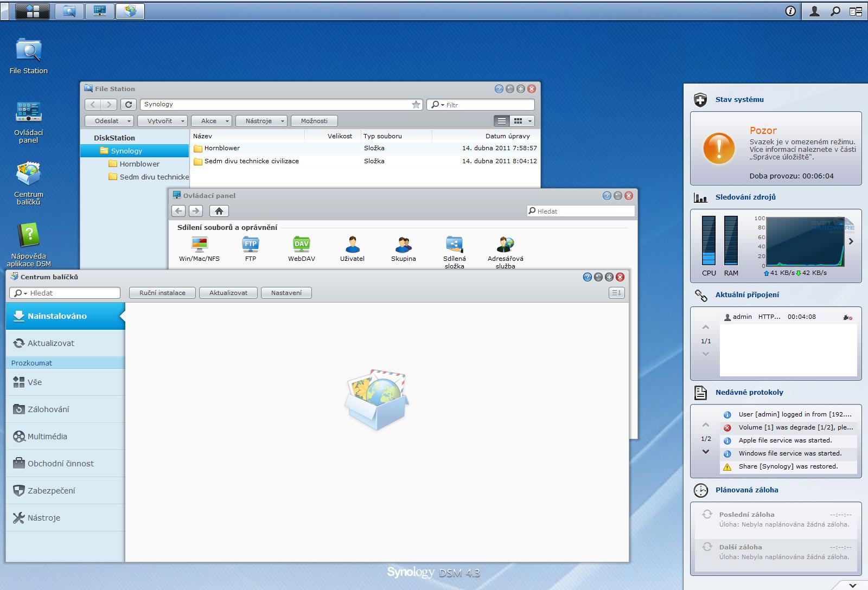Star the Synology path as favorite
The height and width of the screenshot is (590, 868).
416,104
